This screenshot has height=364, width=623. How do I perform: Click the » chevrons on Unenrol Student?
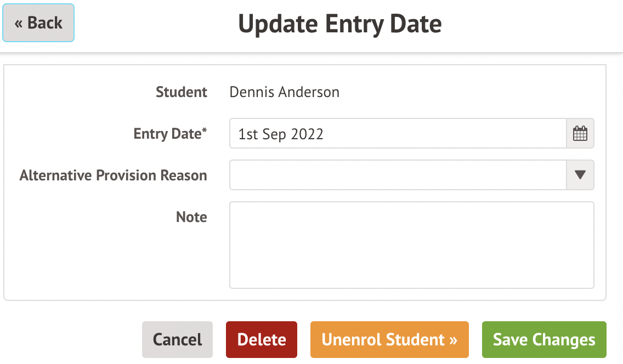pos(454,340)
